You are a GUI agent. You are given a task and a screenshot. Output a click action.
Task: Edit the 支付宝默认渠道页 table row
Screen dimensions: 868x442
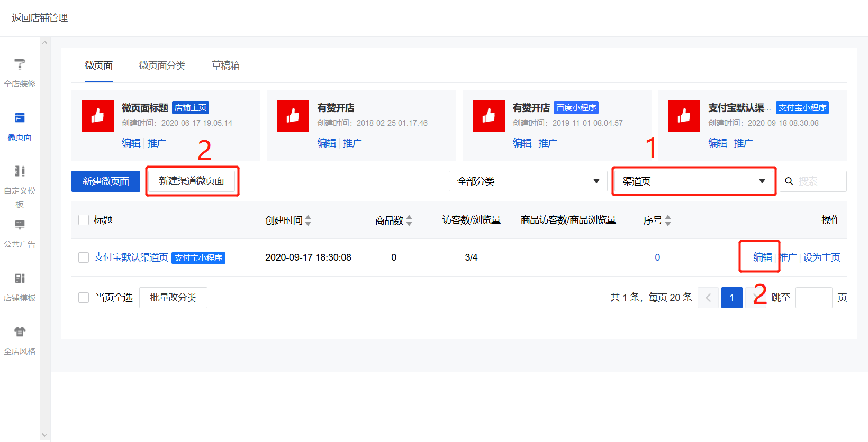[x=763, y=257]
